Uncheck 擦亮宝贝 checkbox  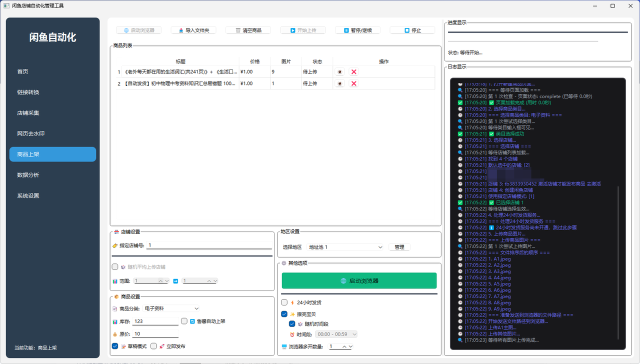click(x=284, y=314)
